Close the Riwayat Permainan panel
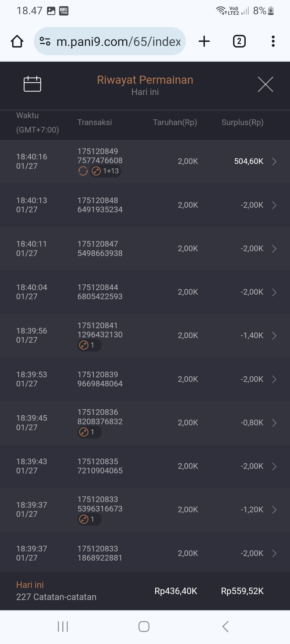 (265, 84)
